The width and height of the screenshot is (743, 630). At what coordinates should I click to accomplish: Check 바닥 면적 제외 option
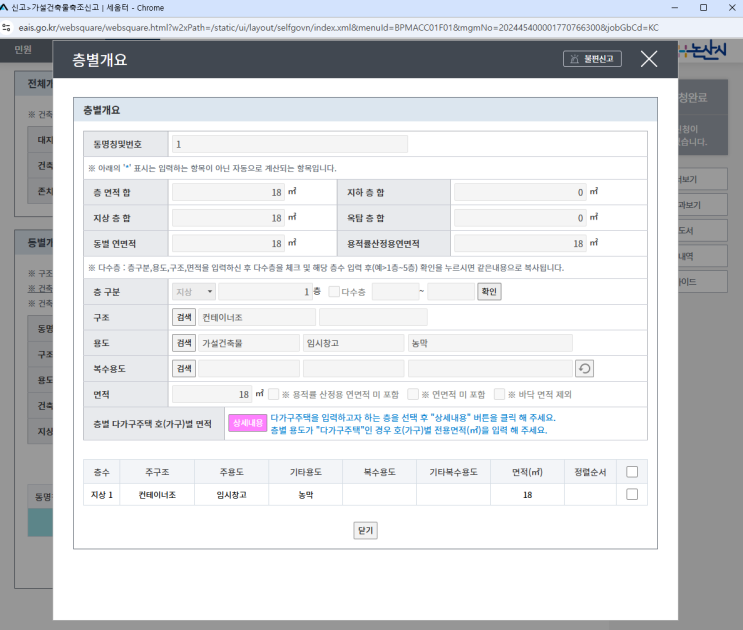tap(499, 394)
